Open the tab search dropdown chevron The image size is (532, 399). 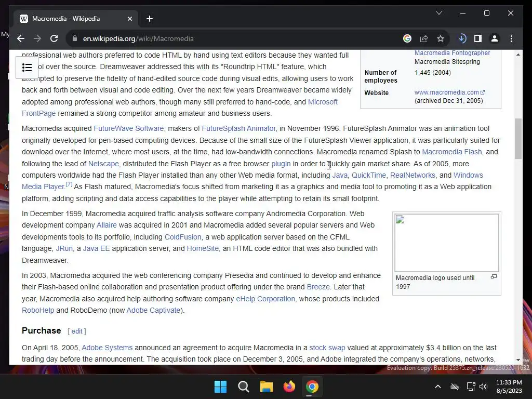pyautogui.click(x=438, y=13)
